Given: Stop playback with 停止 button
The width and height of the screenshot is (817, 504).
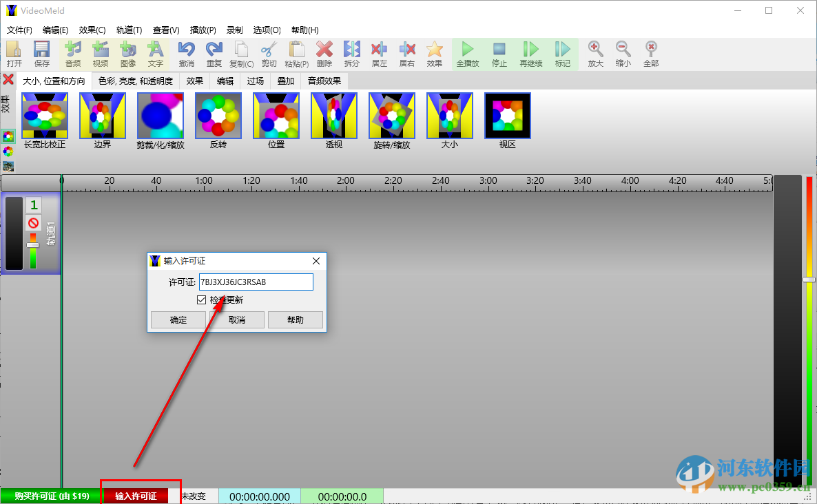Looking at the screenshot, I should (x=499, y=54).
